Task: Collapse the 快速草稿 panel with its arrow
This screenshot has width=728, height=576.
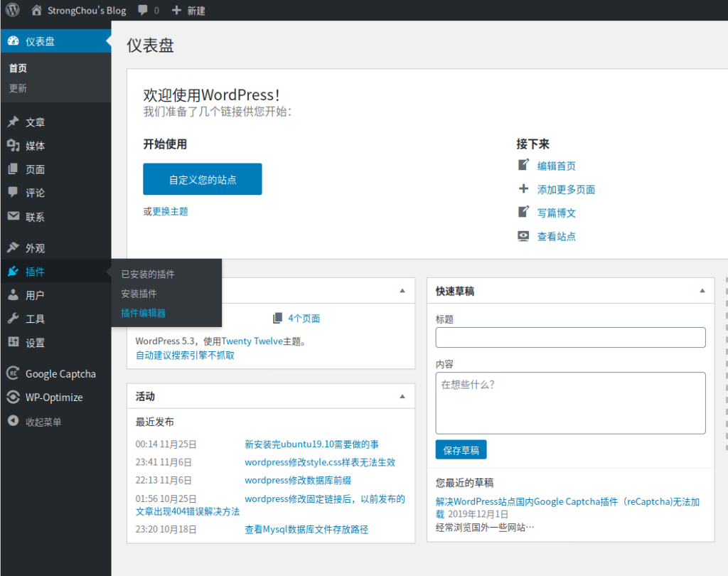Action: pyautogui.click(x=702, y=291)
